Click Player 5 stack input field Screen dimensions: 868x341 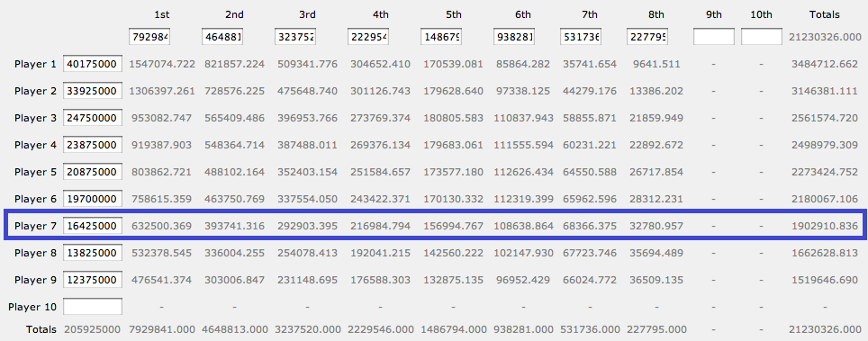pyautogui.click(x=93, y=172)
